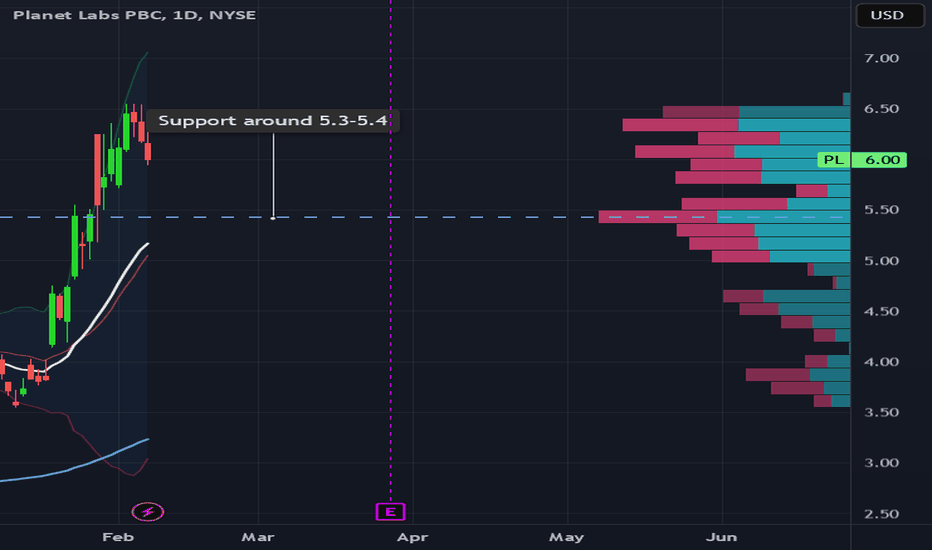Click the 4.50 price axis label

pyautogui.click(x=881, y=312)
